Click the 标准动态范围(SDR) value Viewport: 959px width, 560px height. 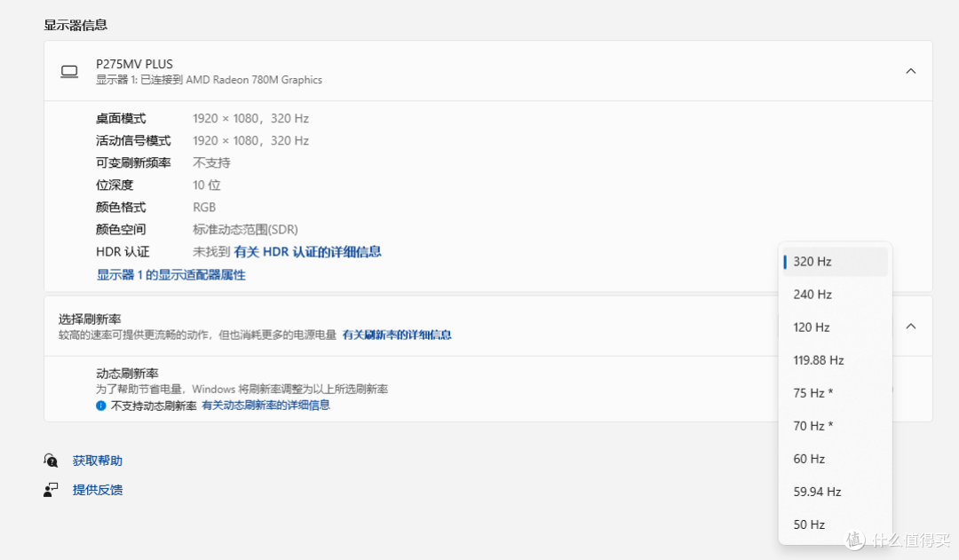245,229
